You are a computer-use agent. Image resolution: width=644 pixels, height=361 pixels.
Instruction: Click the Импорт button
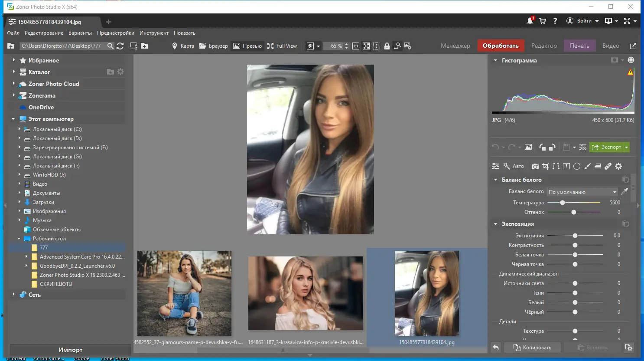click(70, 350)
